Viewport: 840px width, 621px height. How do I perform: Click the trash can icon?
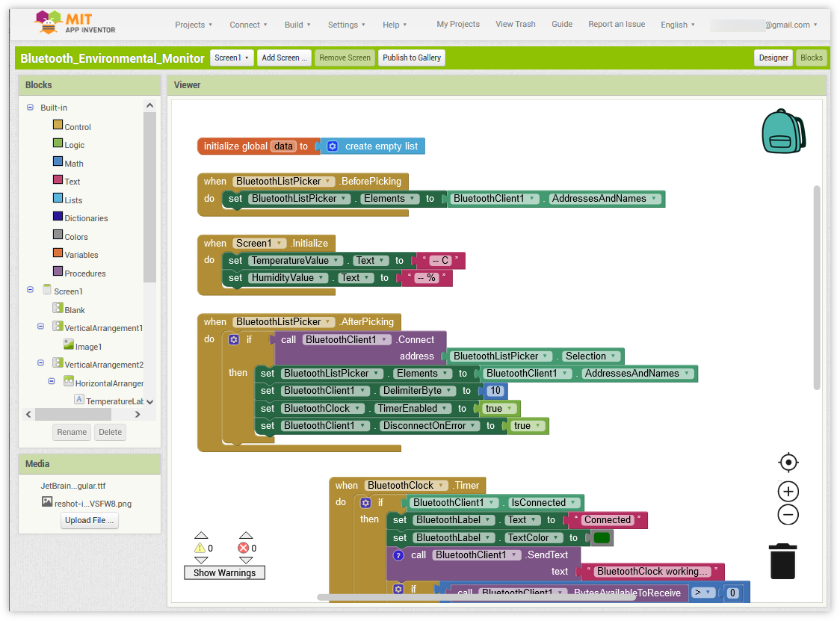click(x=782, y=561)
